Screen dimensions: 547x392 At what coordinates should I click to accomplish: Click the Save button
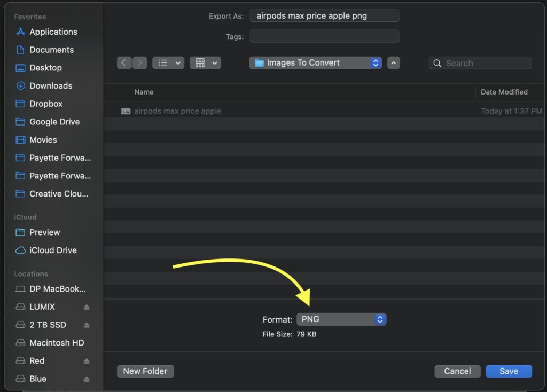click(509, 371)
